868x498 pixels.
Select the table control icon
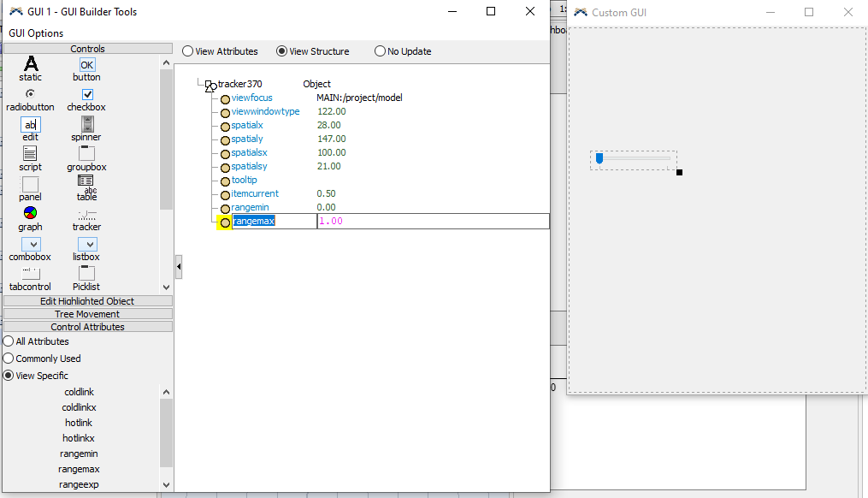point(86,181)
